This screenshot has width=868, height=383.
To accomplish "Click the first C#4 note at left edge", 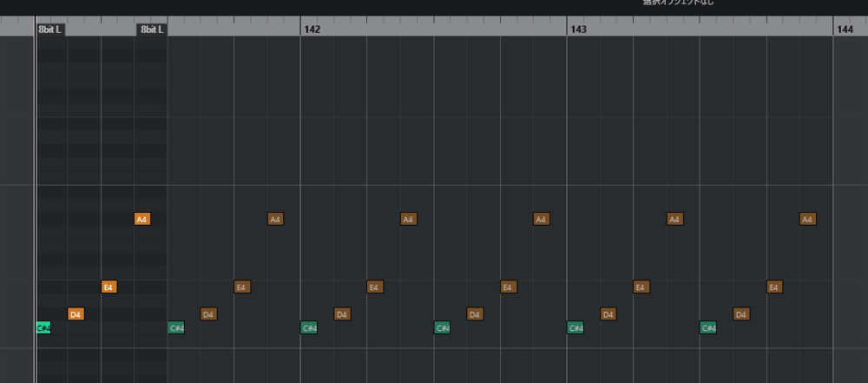I will 43,327.
